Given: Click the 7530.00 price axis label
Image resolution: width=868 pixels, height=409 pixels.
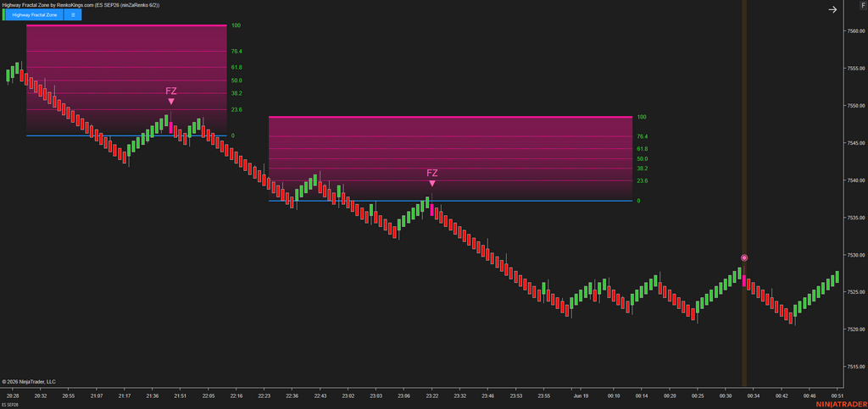Looking at the screenshot, I should pyautogui.click(x=856, y=256).
